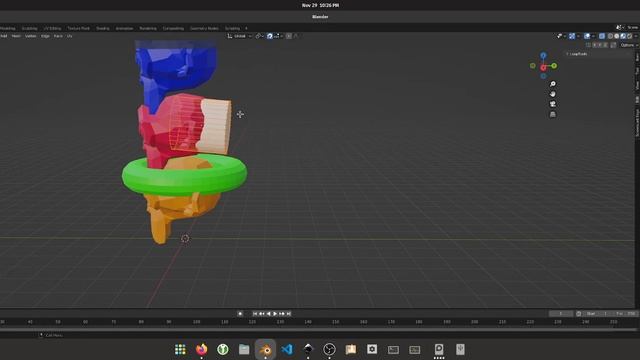
Task: Click the timeline horizontal scrollbar
Action: click(x=318, y=329)
